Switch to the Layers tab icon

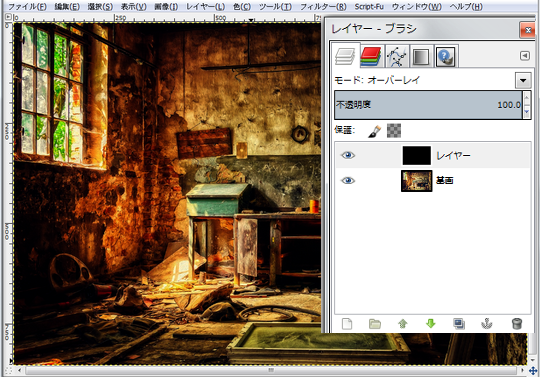345,56
